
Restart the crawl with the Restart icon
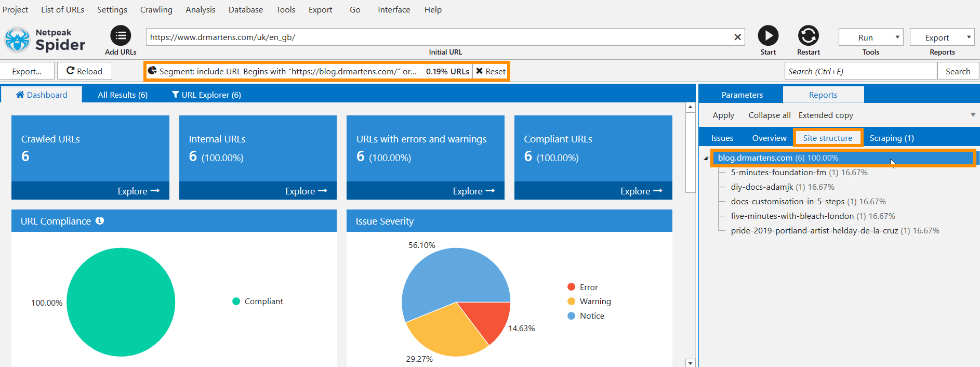point(809,35)
